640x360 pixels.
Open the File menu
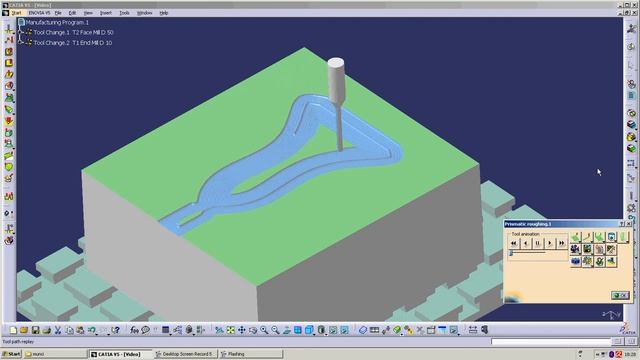pos(58,13)
